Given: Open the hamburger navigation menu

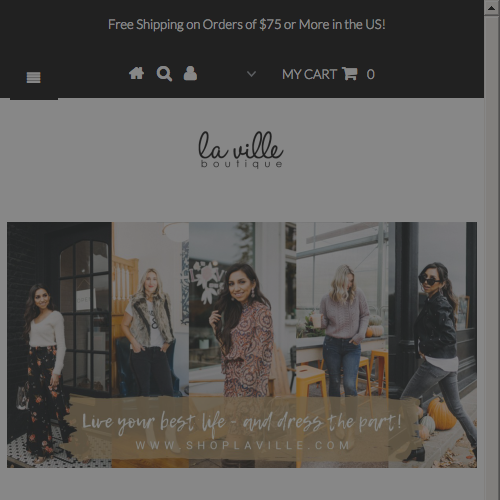Looking at the screenshot, I should pos(34,78).
